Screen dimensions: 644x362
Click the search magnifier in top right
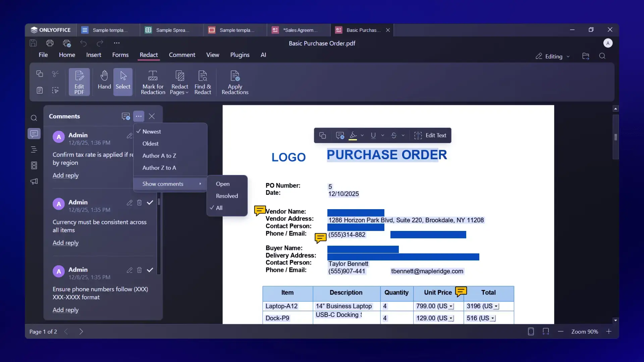[x=602, y=56]
